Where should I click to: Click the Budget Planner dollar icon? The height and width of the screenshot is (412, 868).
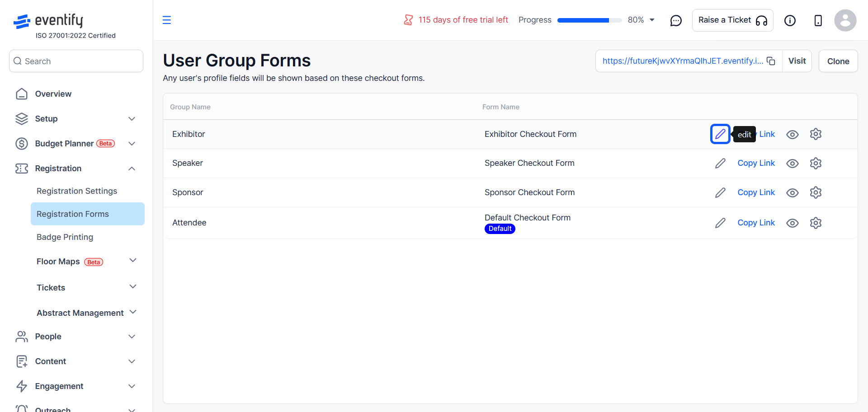(22, 143)
